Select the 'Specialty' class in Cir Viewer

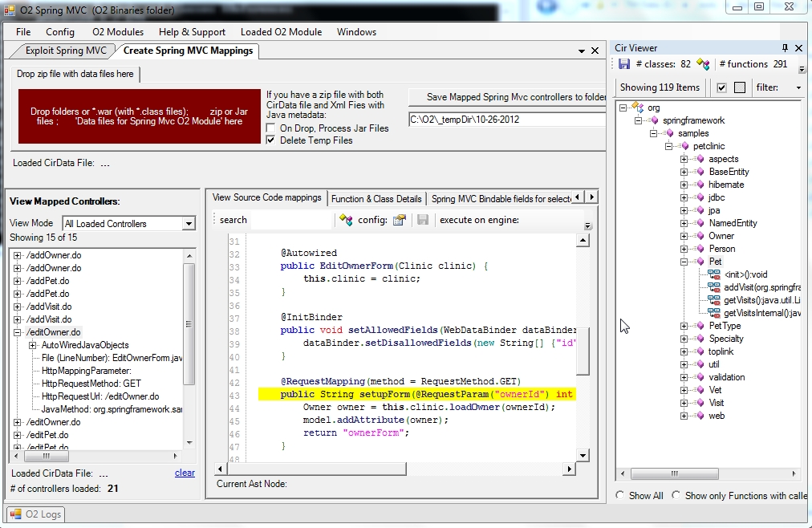pyautogui.click(x=726, y=339)
